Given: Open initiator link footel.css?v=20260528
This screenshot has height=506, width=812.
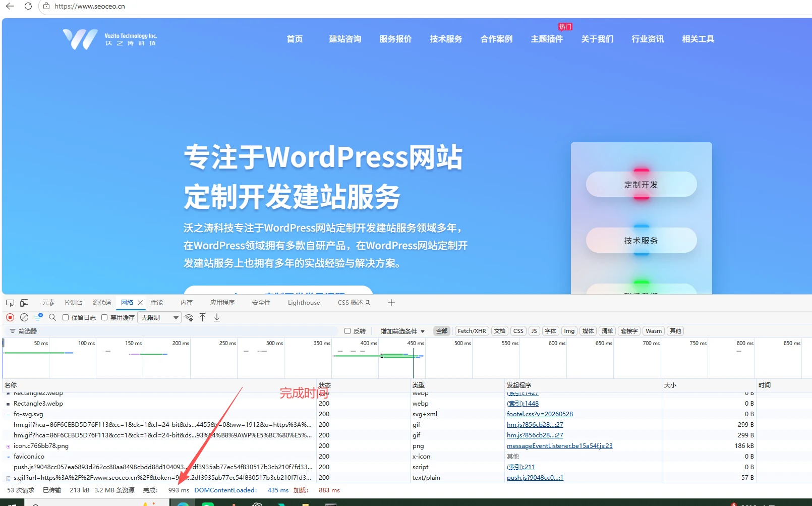Looking at the screenshot, I should 540,414.
